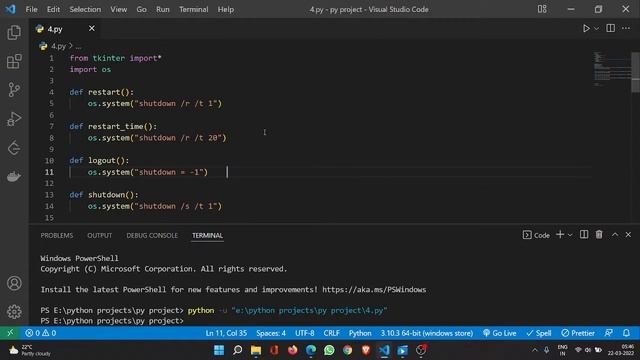Click 4.py breadcrumb item
This screenshot has width=640, height=360.
pos(58,46)
